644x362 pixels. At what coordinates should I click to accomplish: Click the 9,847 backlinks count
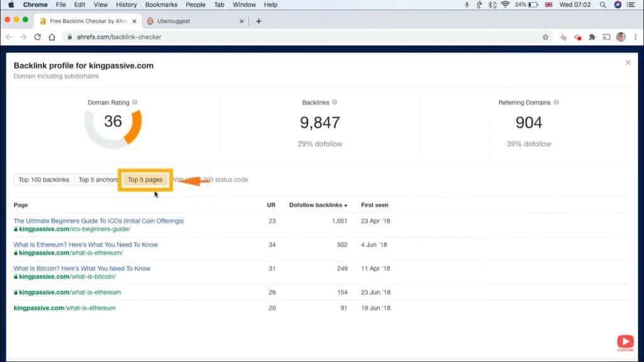click(x=320, y=123)
